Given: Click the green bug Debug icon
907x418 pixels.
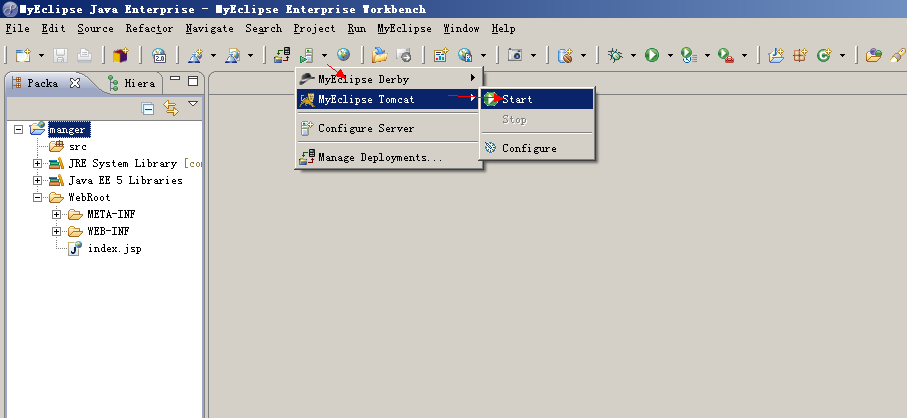Looking at the screenshot, I should pyautogui.click(x=615, y=56).
